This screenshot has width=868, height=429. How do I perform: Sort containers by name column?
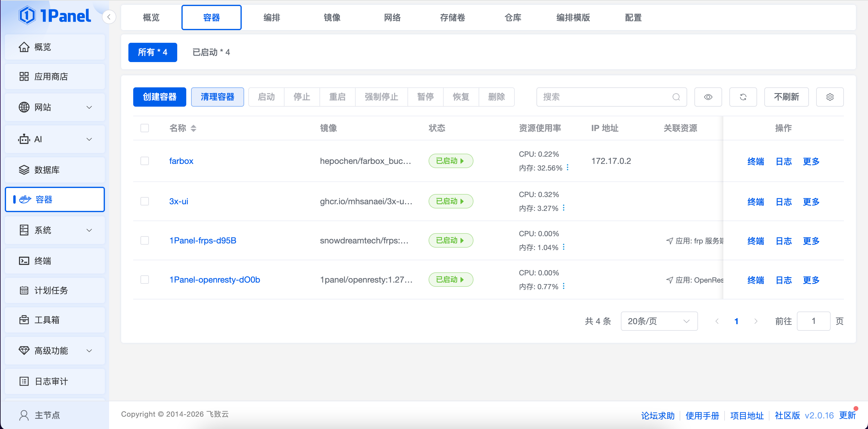pos(193,128)
